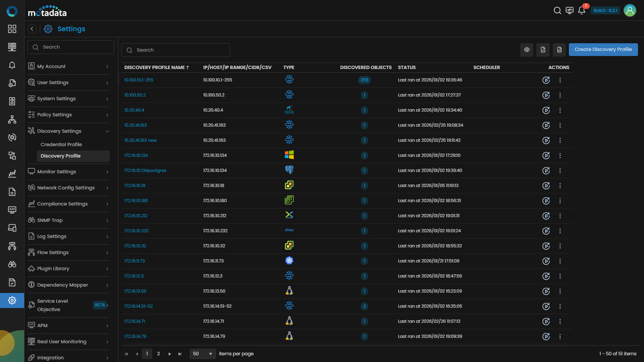Select the Credential Profile menu item
Viewport: 644px width, 362px height.
[61, 144]
